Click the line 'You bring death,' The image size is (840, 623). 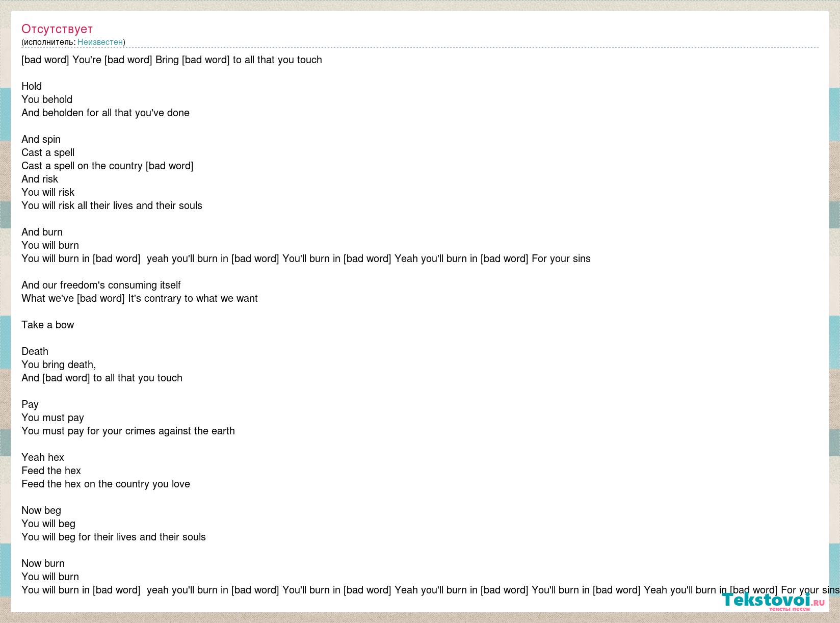point(59,365)
